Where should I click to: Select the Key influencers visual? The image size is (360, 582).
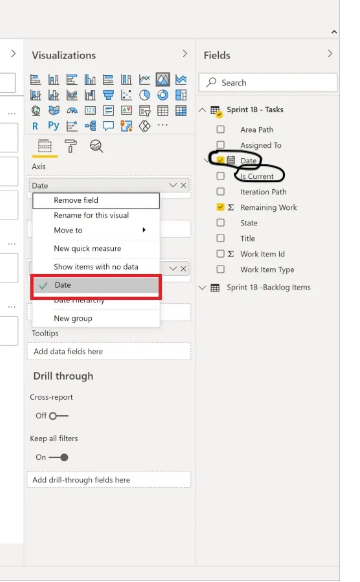(72, 126)
